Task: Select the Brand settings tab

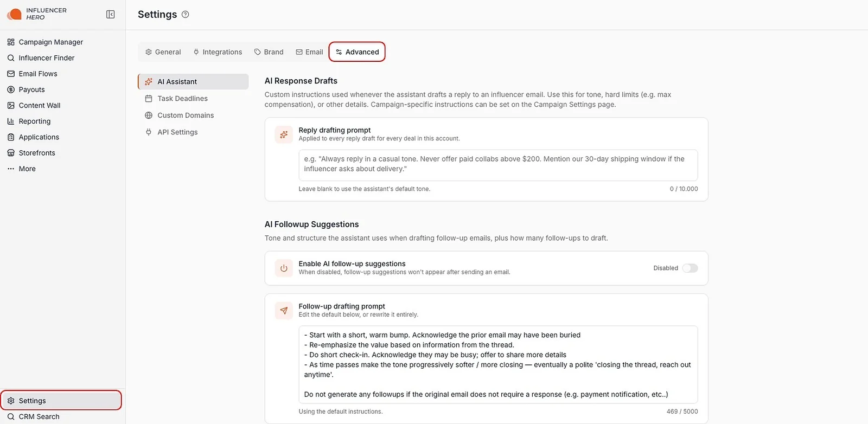Action: point(269,52)
